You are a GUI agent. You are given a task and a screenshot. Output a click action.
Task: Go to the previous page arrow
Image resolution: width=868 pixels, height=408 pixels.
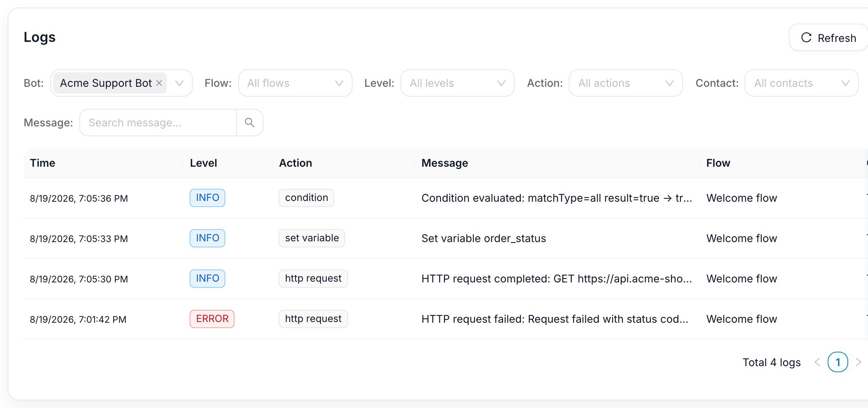tap(817, 362)
